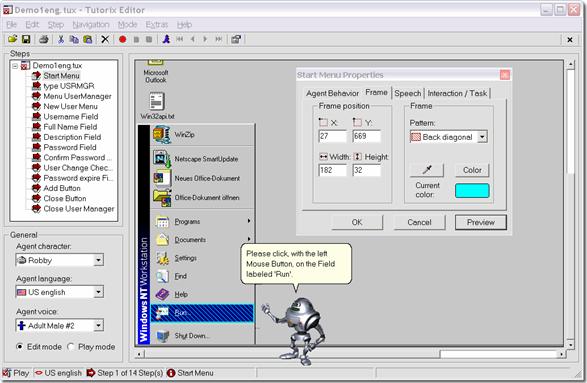This screenshot has width=587, height=383.
Task: Click the blue agent figure toolbar icon
Action: coord(166,39)
